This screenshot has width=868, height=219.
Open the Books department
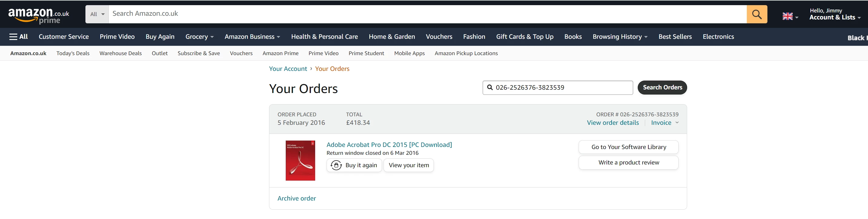(x=573, y=37)
